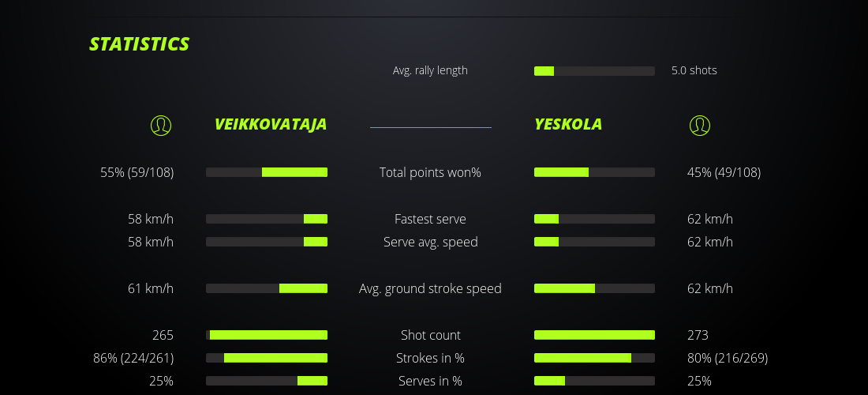Click Veikkovataja's Strokes in % bar
This screenshot has width=868, height=395.
point(267,358)
